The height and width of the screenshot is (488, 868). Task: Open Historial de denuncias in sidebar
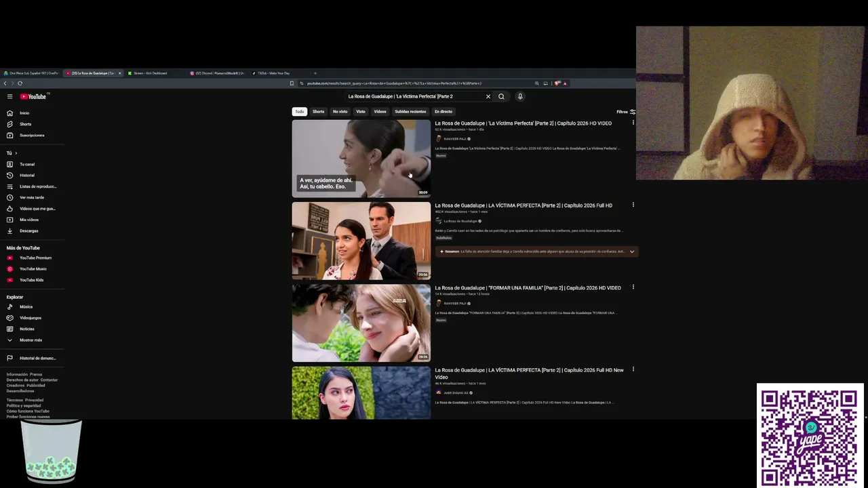pos(33,358)
